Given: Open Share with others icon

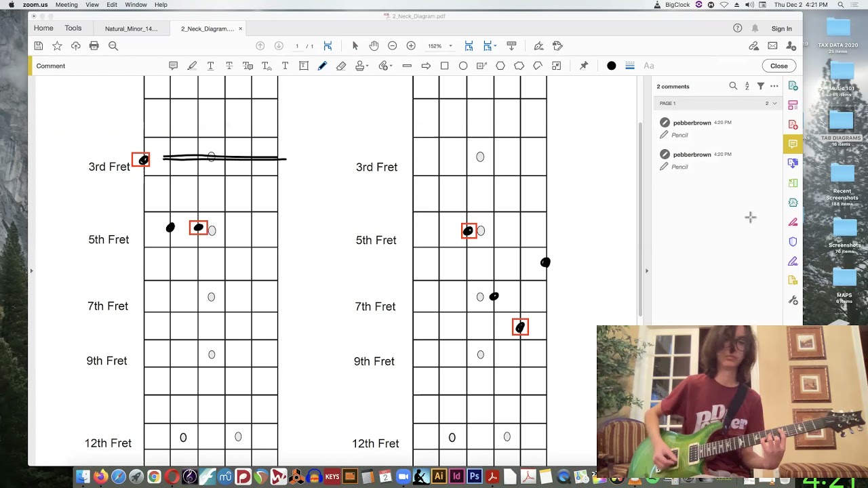Looking at the screenshot, I should tap(791, 45).
